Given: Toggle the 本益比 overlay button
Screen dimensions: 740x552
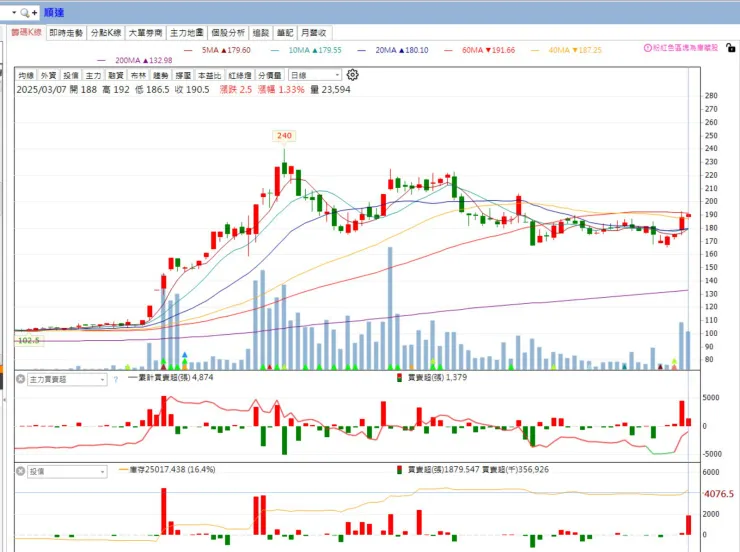Looking at the screenshot, I should coord(209,75).
